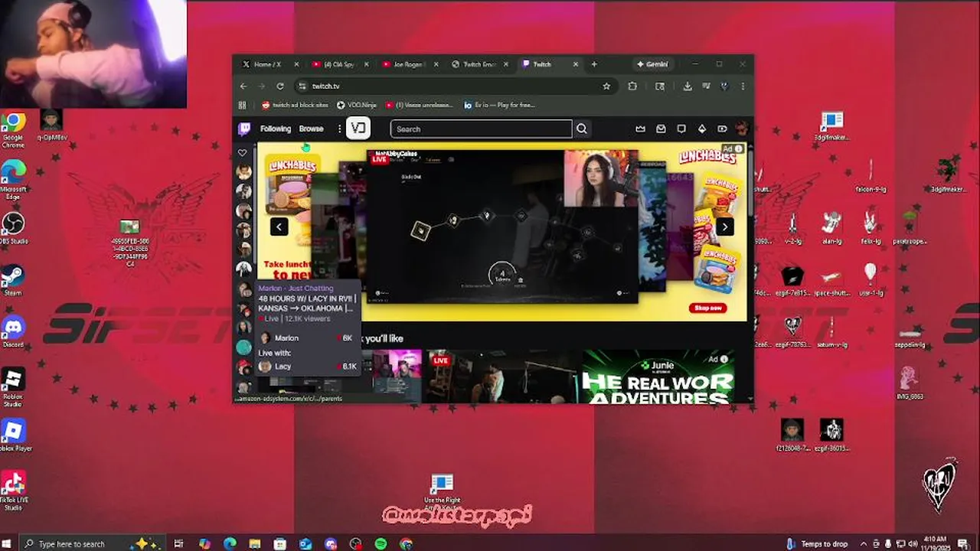Go to next stream in carousel
The image size is (980, 551).
point(724,227)
